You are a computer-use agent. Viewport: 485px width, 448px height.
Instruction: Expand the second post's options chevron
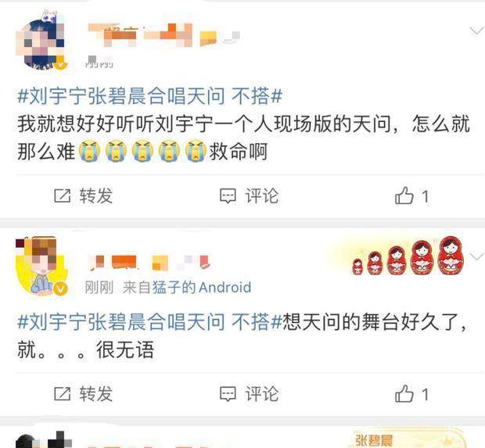pyautogui.click(x=476, y=256)
